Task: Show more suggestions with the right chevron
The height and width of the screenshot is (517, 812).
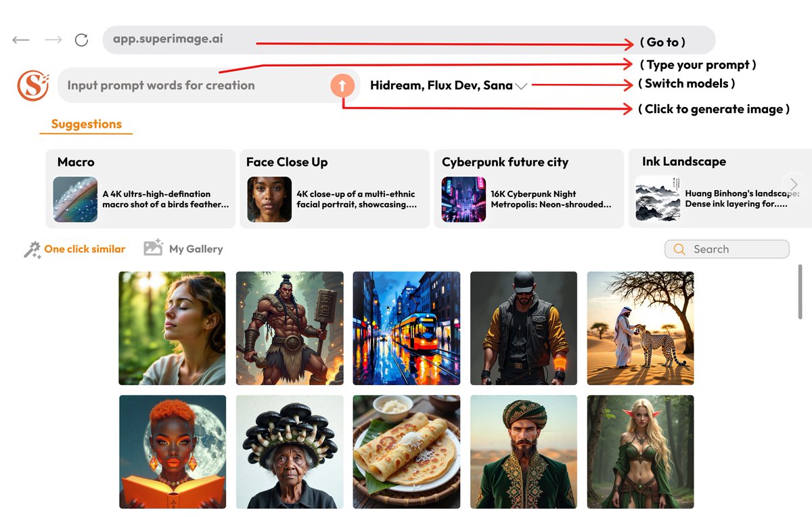Action: click(794, 185)
